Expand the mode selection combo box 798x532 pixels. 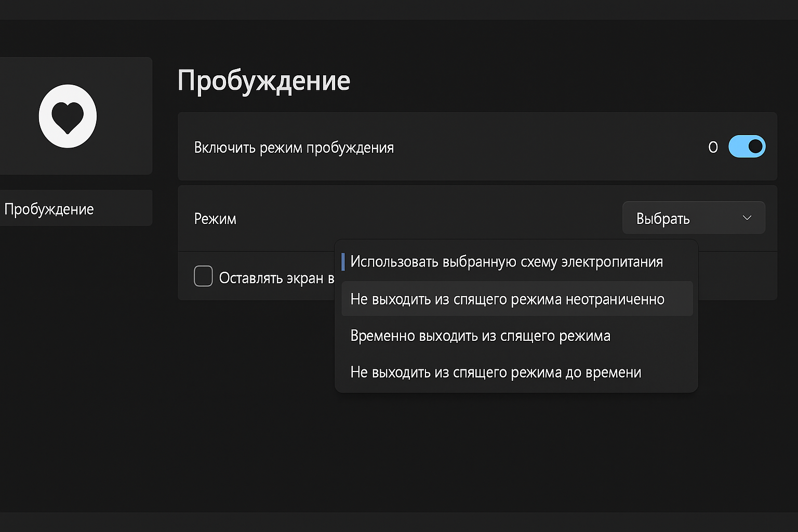point(694,218)
